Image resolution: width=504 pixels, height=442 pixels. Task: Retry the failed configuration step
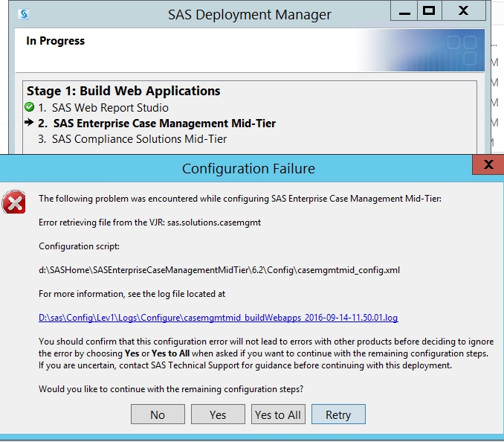click(x=338, y=414)
